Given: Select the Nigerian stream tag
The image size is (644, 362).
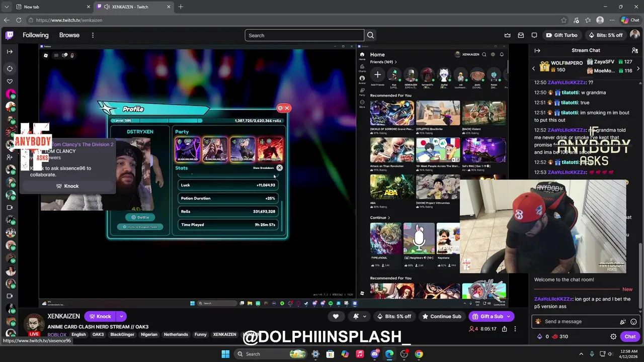Looking at the screenshot, I should [149, 335].
